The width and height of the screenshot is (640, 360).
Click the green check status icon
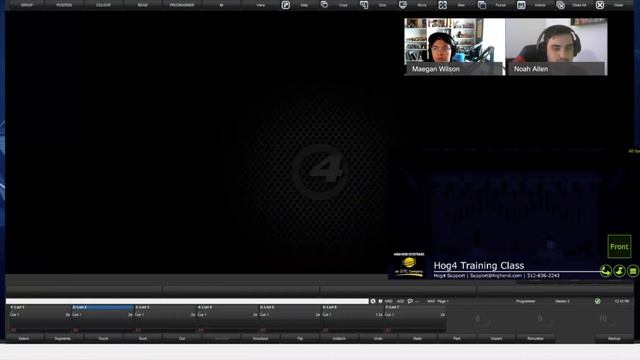[598, 301]
